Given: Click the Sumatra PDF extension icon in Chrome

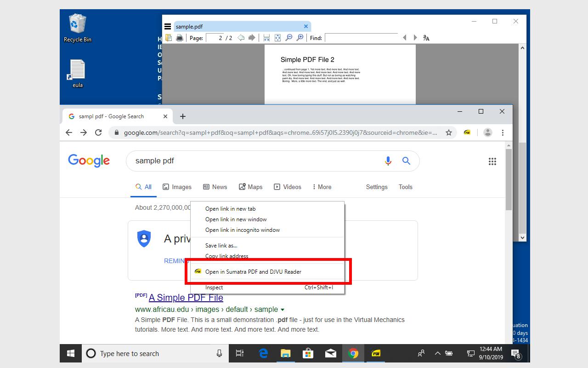Looking at the screenshot, I should click(x=467, y=132).
